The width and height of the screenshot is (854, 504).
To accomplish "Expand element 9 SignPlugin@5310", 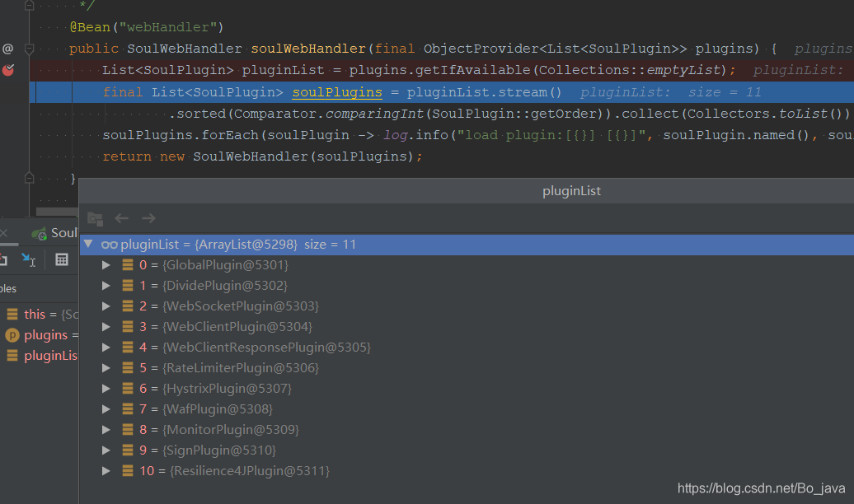I will click(x=106, y=450).
